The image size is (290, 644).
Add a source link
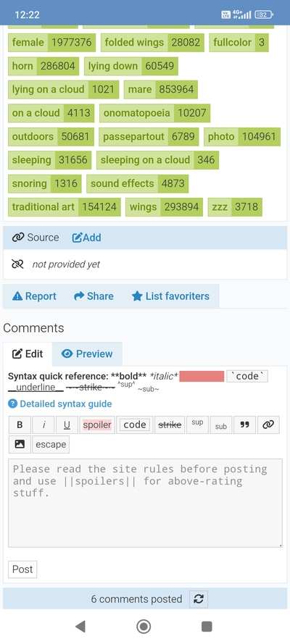(x=87, y=238)
